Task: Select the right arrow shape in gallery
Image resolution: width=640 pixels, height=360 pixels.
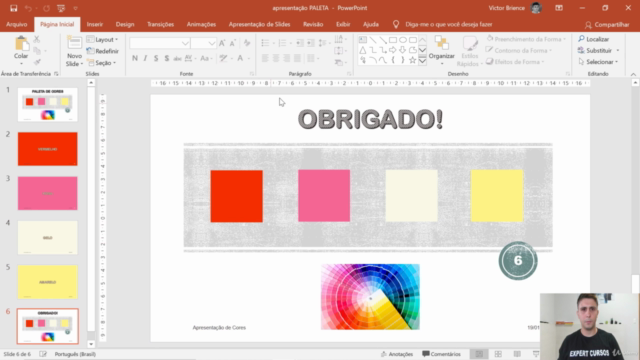Action: (393, 50)
